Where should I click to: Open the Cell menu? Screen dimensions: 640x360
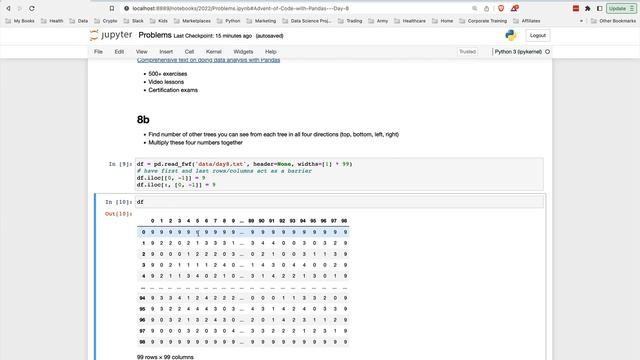pos(189,52)
